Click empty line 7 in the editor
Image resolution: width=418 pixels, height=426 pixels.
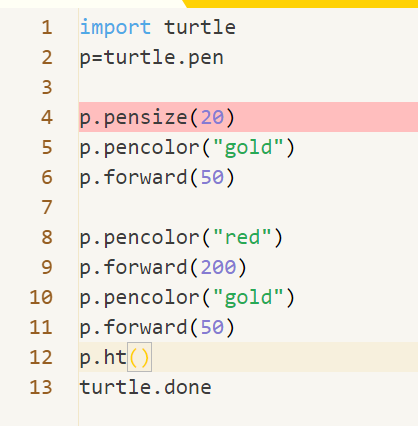tap(248, 207)
